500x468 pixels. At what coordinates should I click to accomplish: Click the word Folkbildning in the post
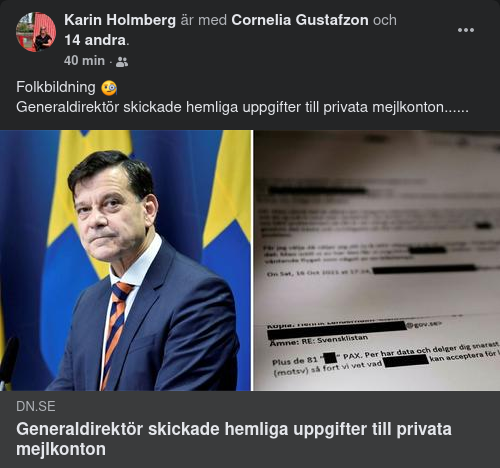point(56,87)
